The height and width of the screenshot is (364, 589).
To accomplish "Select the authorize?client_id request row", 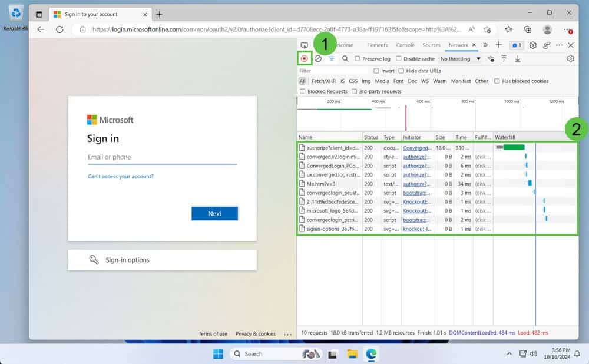I will [438, 148].
